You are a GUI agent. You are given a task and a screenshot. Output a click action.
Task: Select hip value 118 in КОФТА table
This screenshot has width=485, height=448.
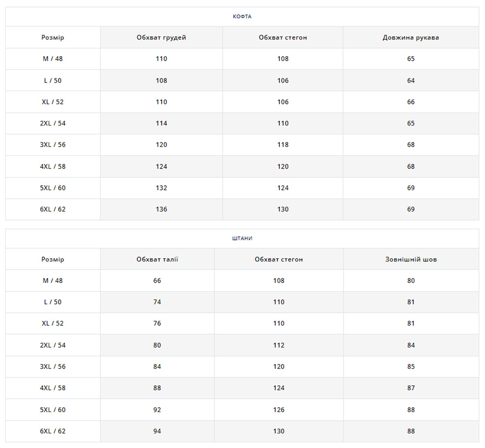(x=283, y=145)
